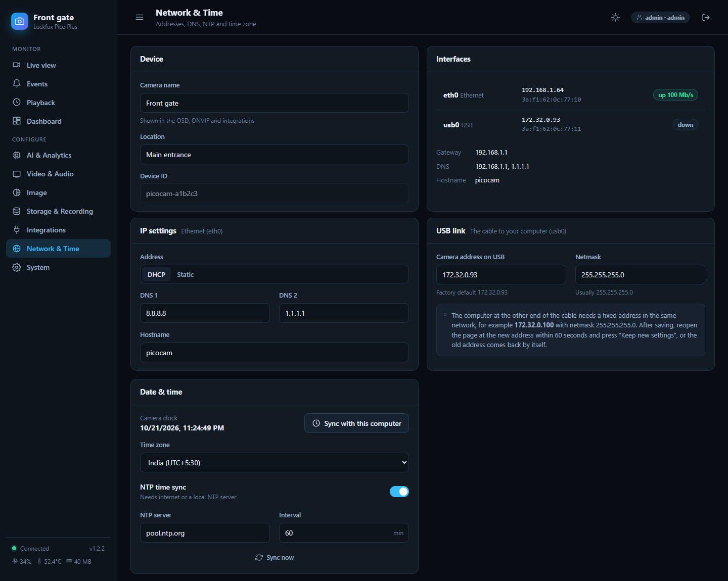Toggle the hamburger sidebar menu icon
Viewport: 728px width, 581px height.
coord(140,17)
